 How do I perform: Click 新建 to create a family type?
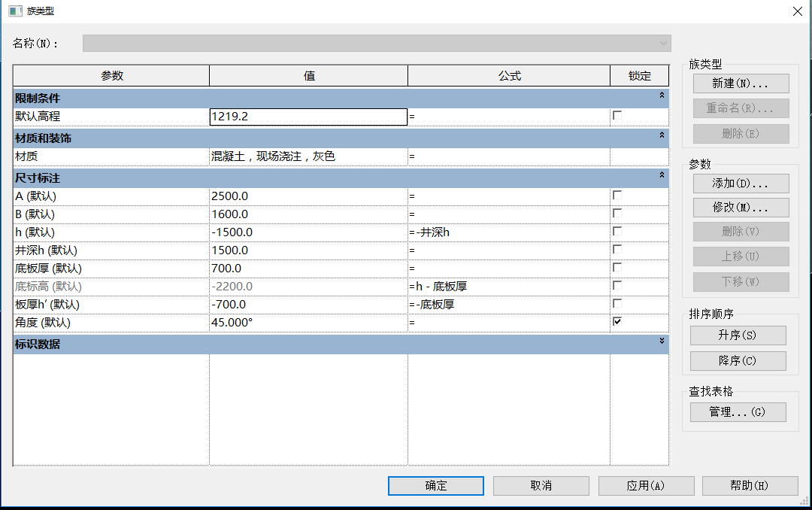(x=740, y=83)
